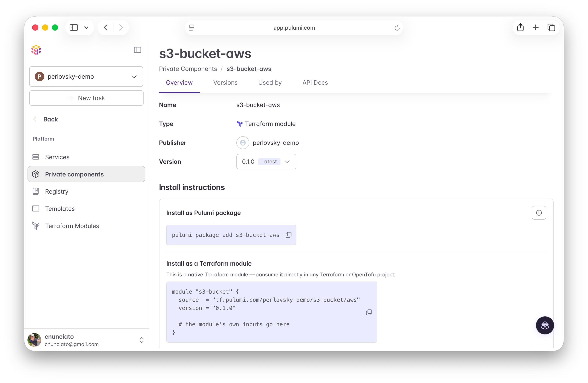Show Safari tab overview
Image resolution: width=588 pixels, height=383 pixels.
(551, 28)
